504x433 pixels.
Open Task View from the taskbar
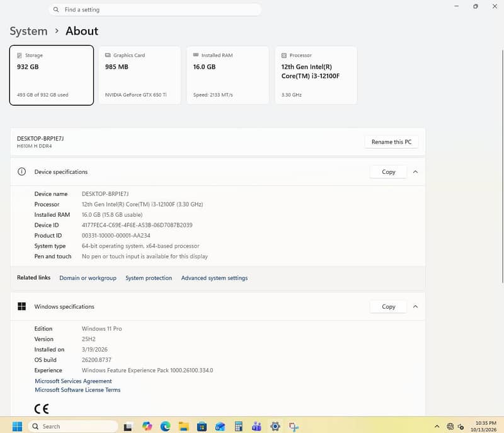128,427
